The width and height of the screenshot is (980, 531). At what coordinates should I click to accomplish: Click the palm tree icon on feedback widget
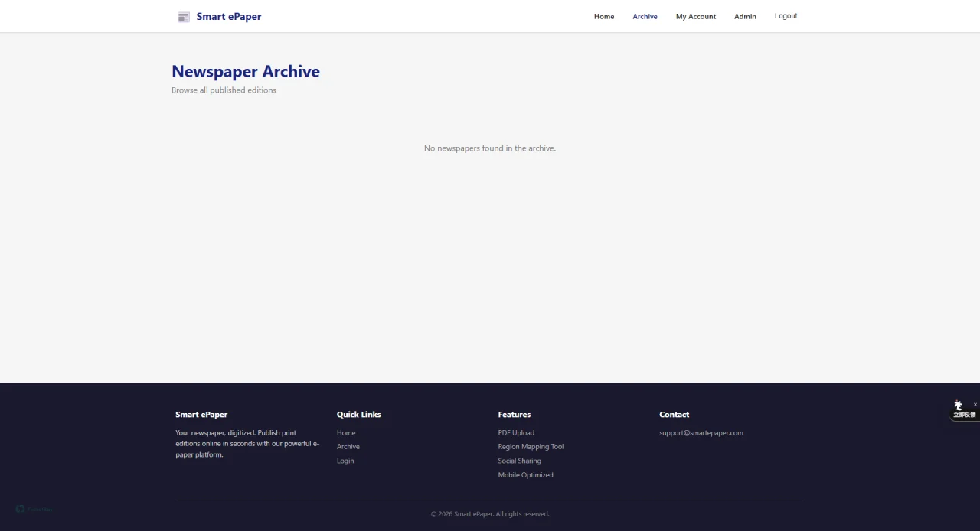[x=958, y=406]
